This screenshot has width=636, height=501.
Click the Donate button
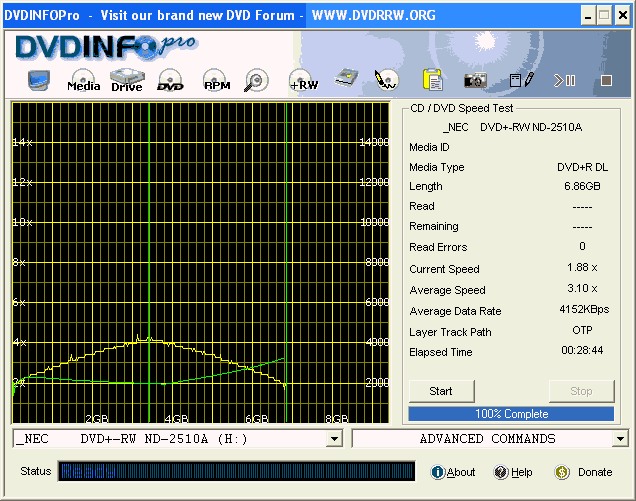pos(584,472)
